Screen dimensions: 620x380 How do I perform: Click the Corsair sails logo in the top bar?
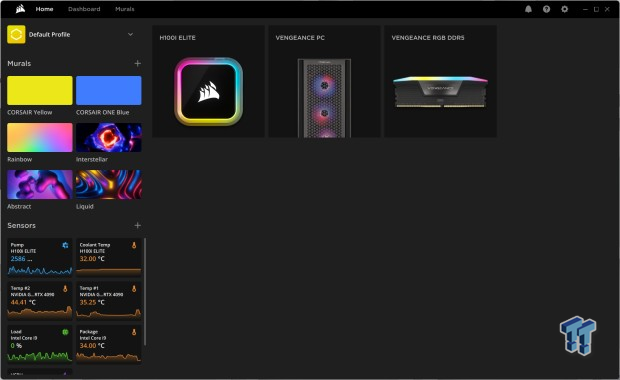21,9
